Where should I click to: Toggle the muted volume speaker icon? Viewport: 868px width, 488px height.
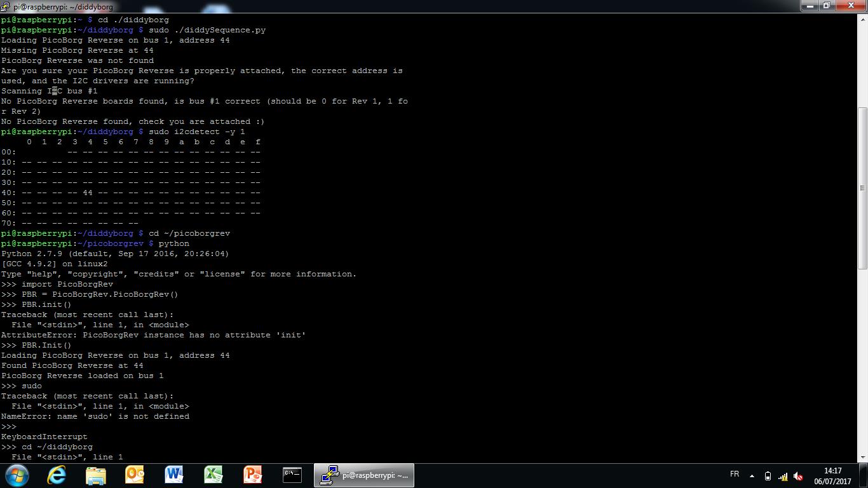tap(798, 476)
